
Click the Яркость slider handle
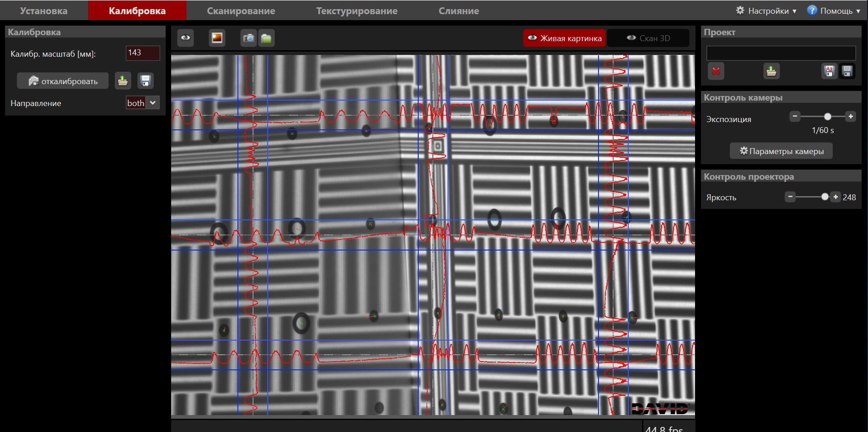pos(825,197)
